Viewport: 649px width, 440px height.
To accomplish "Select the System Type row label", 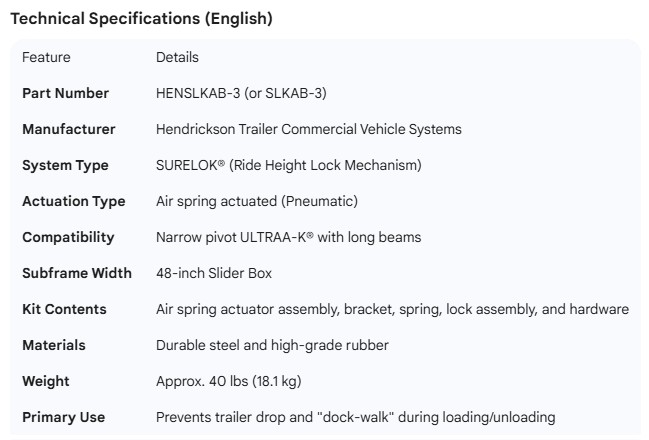I will pos(65,165).
